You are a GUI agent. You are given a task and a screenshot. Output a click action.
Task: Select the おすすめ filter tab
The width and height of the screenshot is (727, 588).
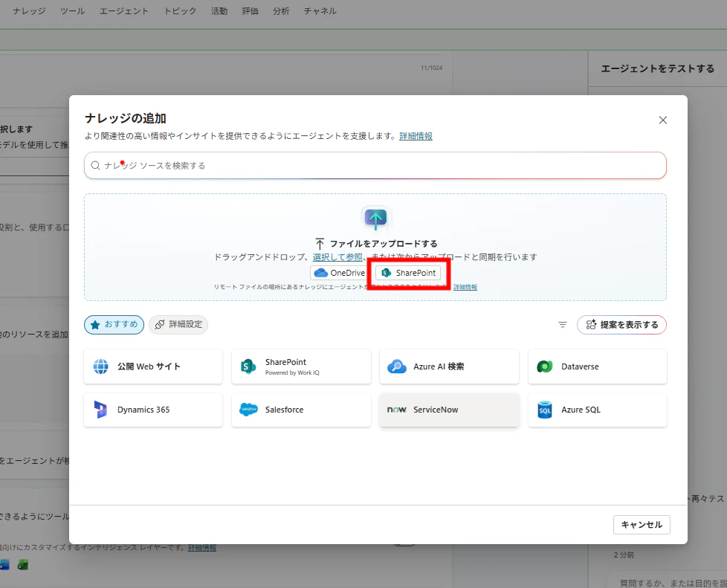coord(114,325)
